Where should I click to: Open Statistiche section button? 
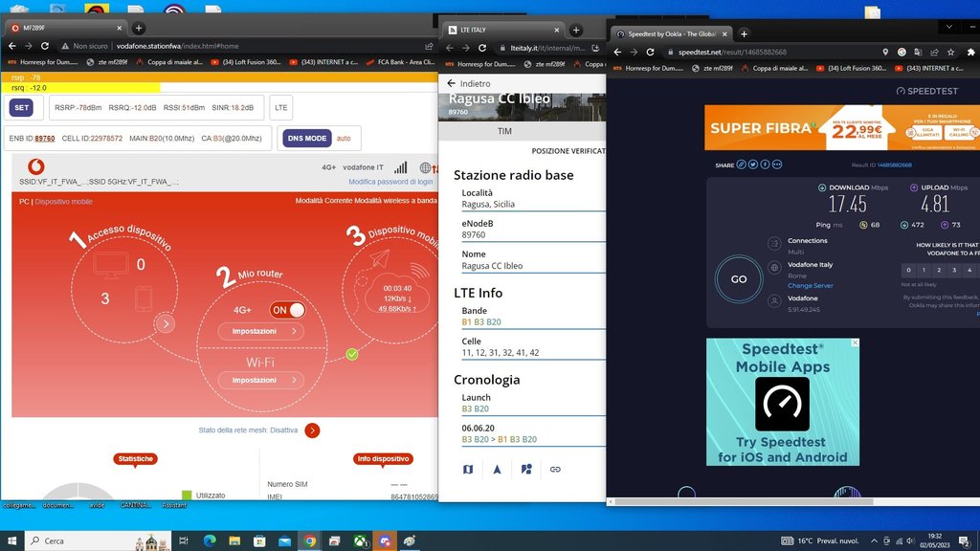(x=136, y=458)
